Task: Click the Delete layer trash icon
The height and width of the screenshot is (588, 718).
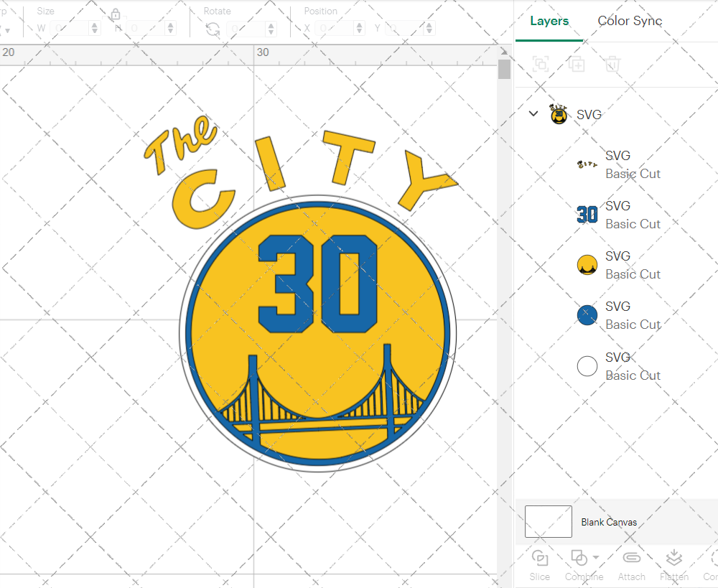Action: pyautogui.click(x=612, y=64)
